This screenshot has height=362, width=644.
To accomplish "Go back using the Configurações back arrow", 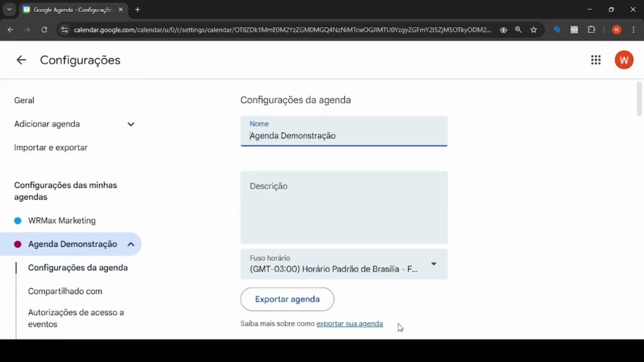I will [21, 60].
